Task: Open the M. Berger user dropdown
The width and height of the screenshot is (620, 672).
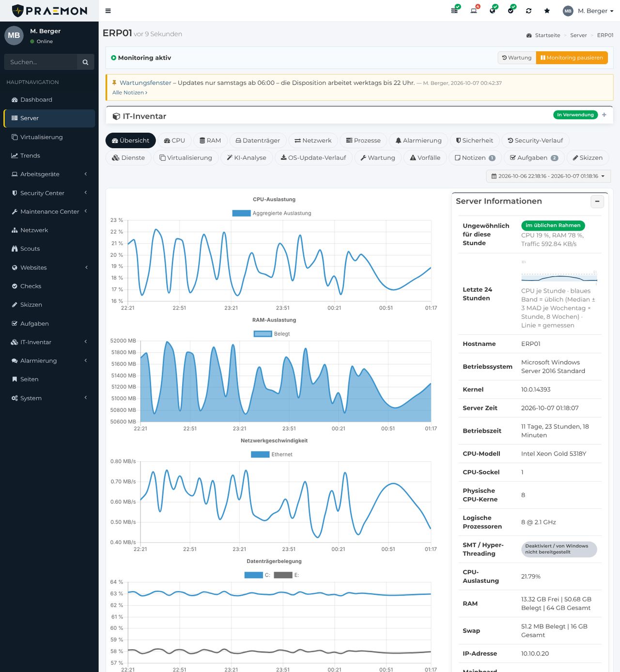Action: pos(589,11)
